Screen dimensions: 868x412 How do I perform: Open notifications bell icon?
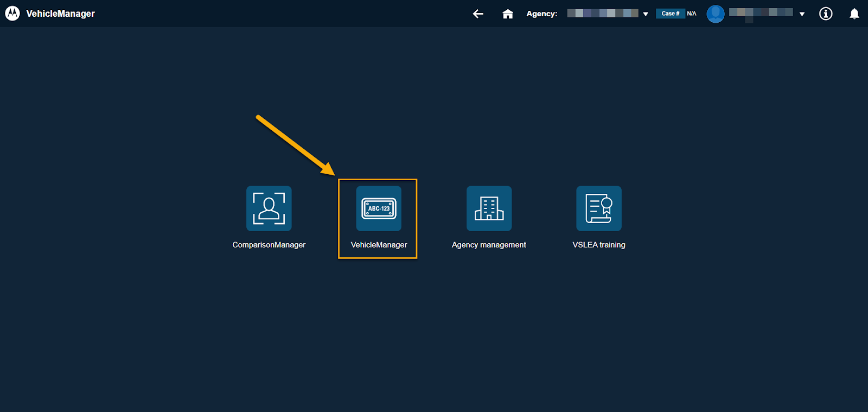(x=854, y=14)
